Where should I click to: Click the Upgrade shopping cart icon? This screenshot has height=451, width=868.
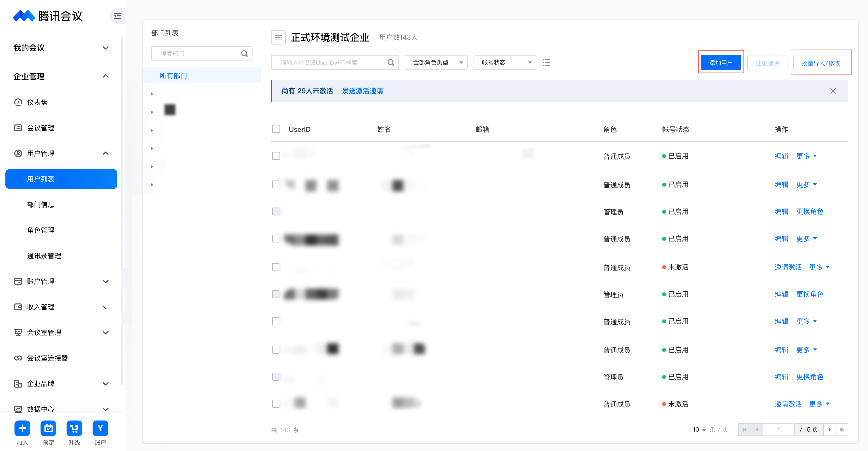click(74, 428)
